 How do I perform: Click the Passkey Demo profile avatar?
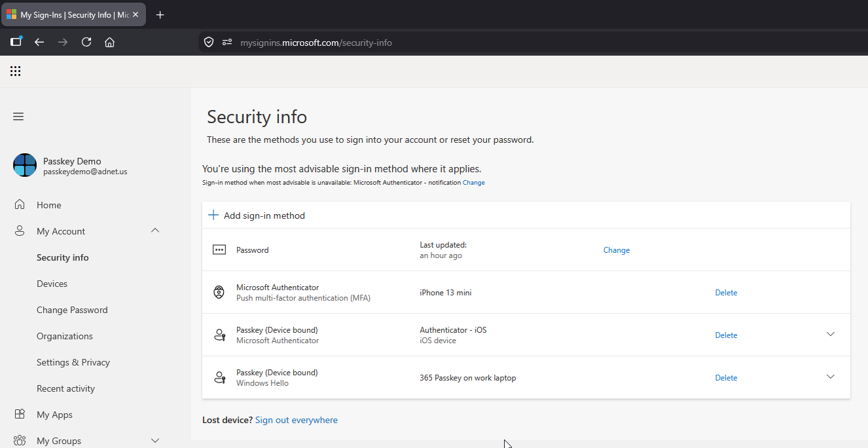(x=25, y=165)
